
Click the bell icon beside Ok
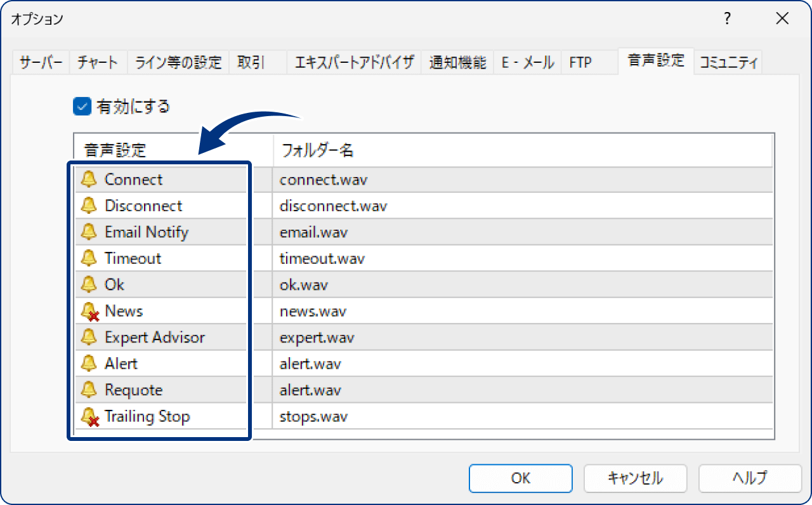[x=88, y=284]
